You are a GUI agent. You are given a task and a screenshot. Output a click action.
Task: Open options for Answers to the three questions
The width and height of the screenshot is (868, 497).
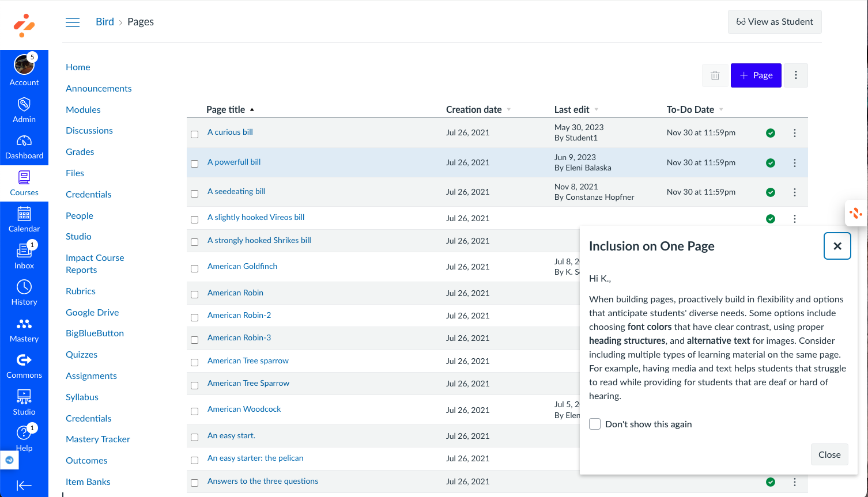click(795, 482)
